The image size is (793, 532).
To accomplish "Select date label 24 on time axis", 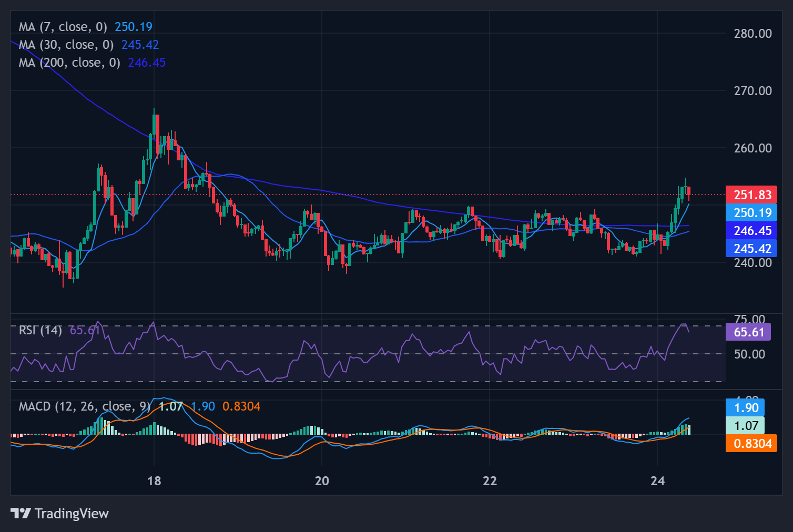I will 657,480.
